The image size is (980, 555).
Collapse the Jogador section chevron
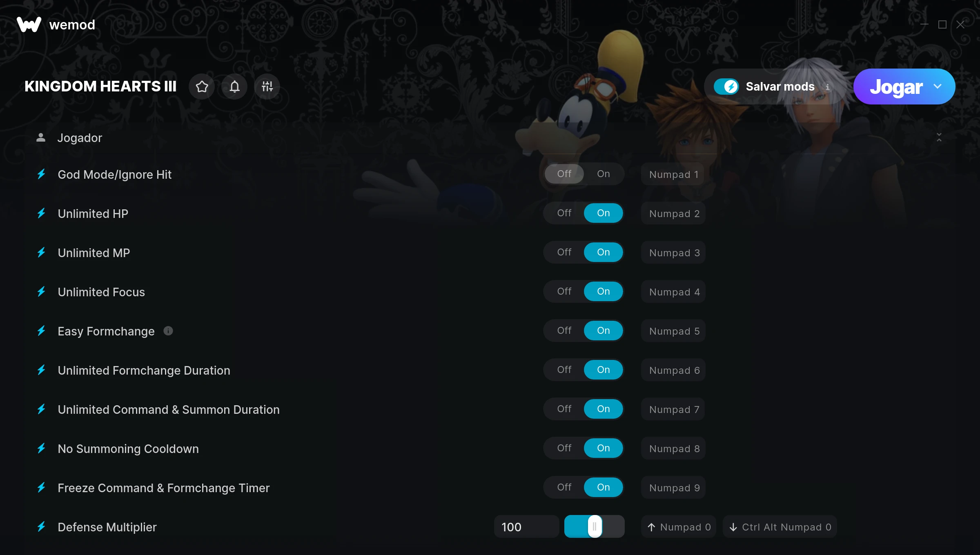939,138
